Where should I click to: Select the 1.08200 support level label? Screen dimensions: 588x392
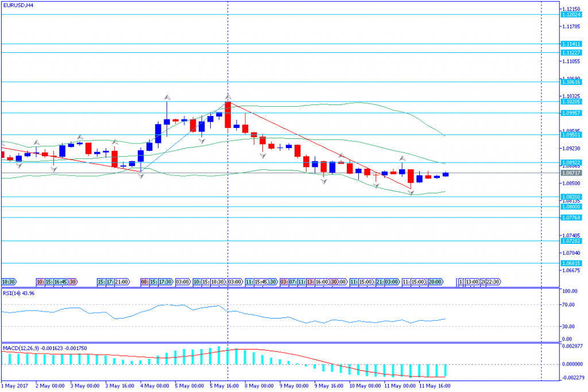click(x=571, y=196)
